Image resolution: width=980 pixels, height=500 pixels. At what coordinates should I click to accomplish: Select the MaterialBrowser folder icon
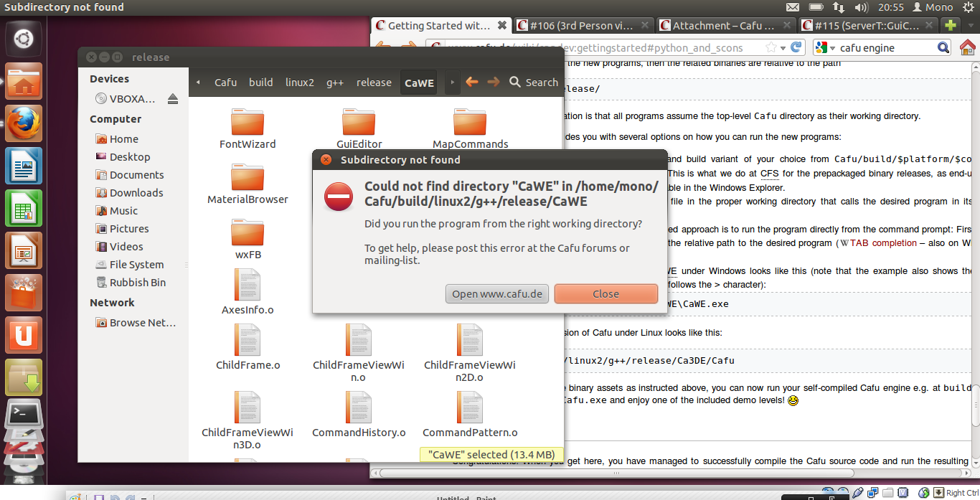(248, 177)
